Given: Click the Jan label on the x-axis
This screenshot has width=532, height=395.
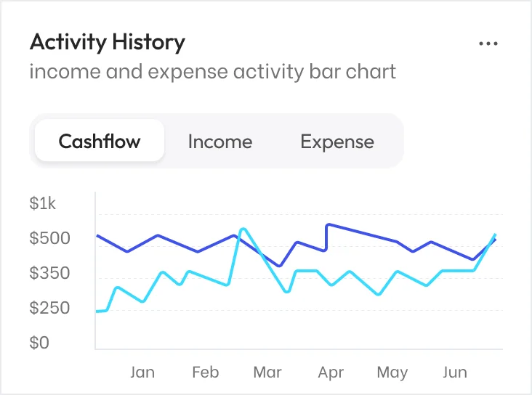Looking at the screenshot, I should [142, 372].
